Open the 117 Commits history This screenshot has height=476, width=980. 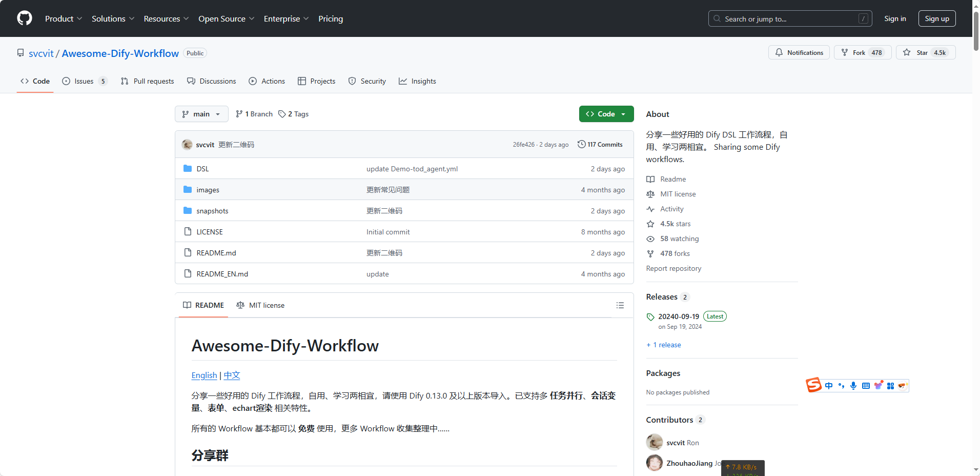(600, 145)
